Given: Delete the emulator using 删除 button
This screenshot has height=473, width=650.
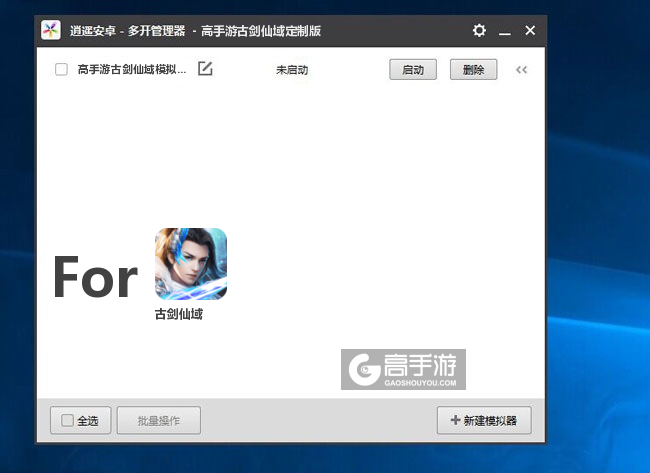Looking at the screenshot, I should 473,70.
